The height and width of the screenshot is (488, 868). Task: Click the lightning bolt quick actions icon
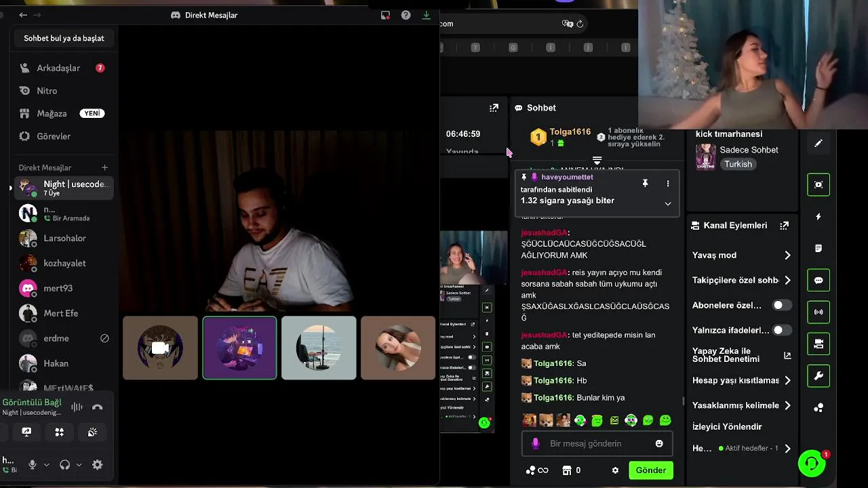point(818,217)
